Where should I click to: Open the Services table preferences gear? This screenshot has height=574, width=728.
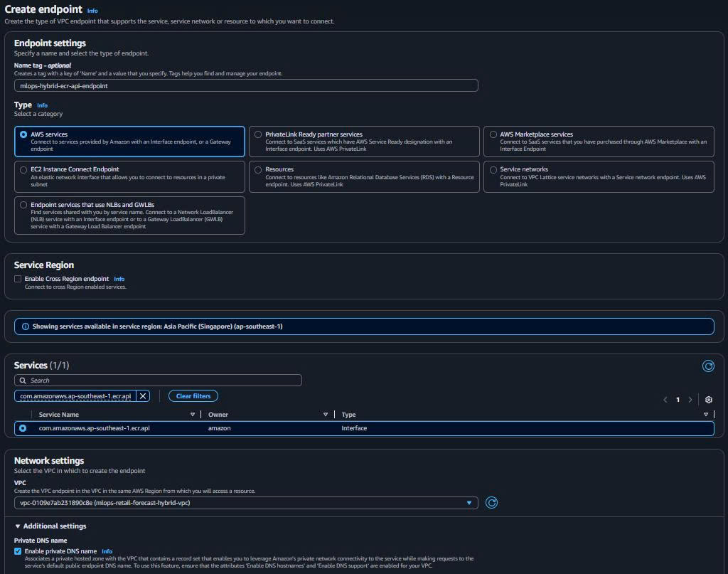click(708, 399)
